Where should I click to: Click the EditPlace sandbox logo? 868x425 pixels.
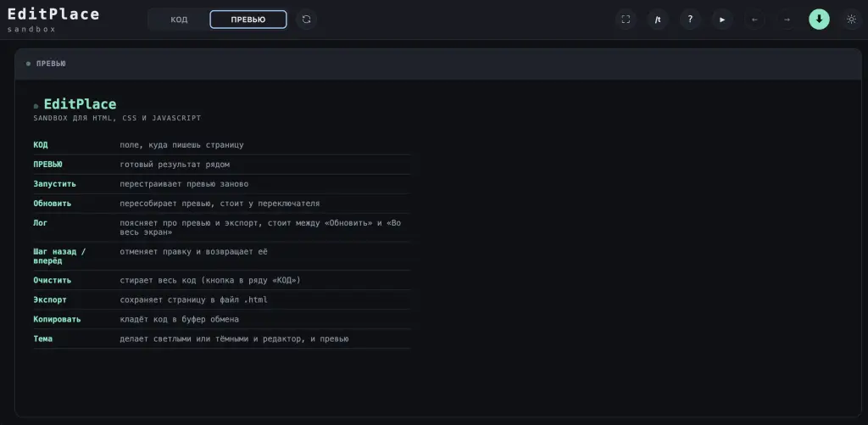[x=53, y=20]
